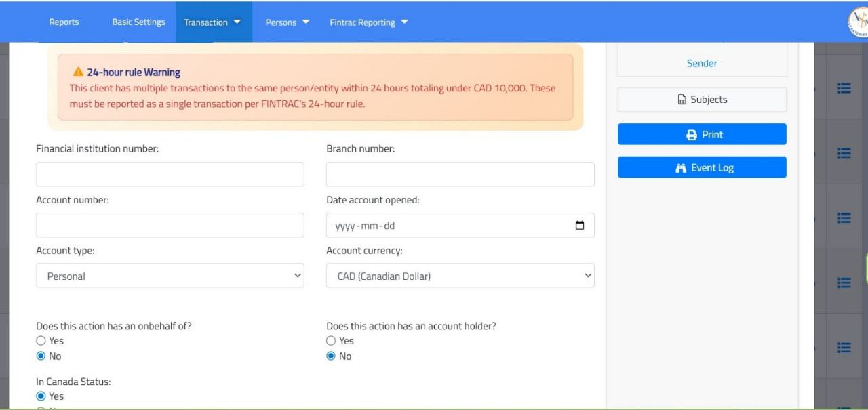Open the calendar picker for Date account opened
Viewport: 868px width, 410px height.
pos(580,225)
